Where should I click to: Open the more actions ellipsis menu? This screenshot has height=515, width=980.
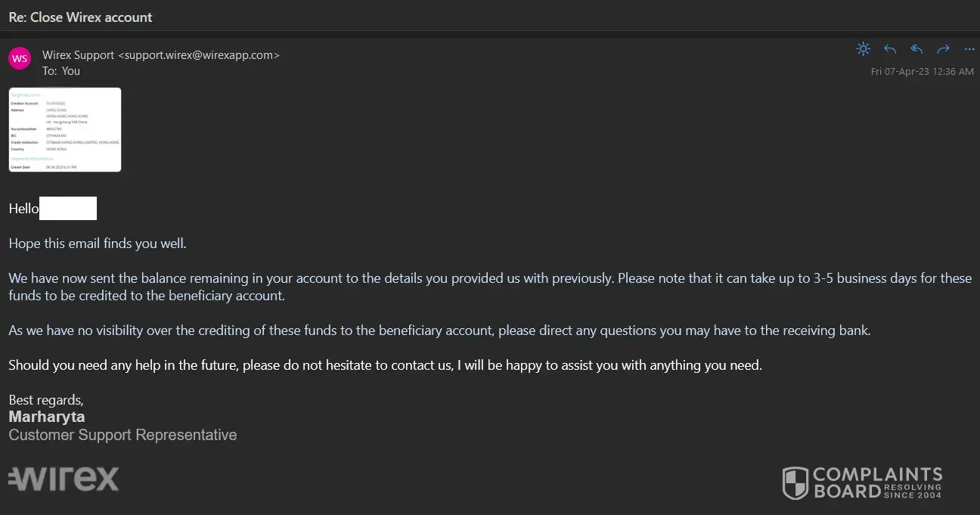969,49
